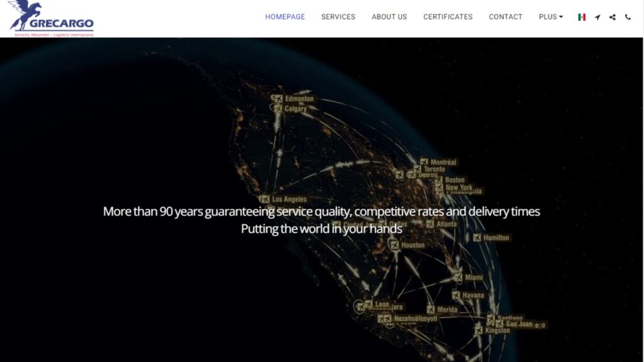Click the share icon in the header

613,17
